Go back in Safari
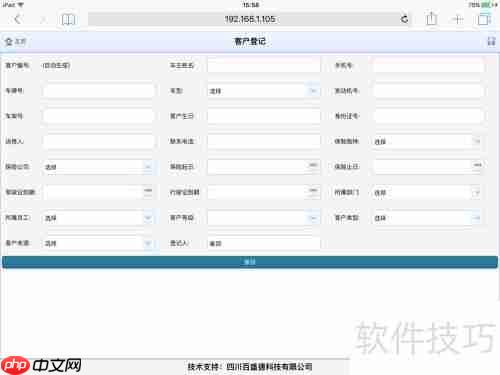This screenshot has height=375, width=500. pos(18,19)
